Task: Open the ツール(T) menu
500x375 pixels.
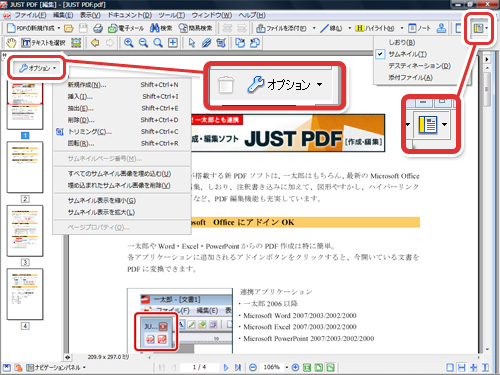Action: pyautogui.click(x=172, y=15)
